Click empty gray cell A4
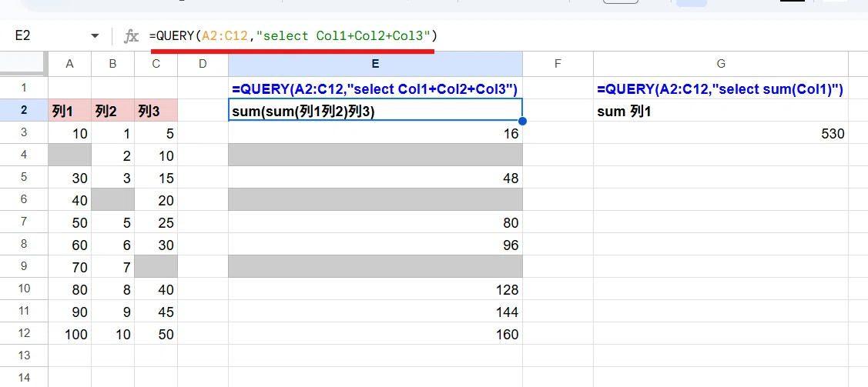868x387 pixels. [x=70, y=155]
